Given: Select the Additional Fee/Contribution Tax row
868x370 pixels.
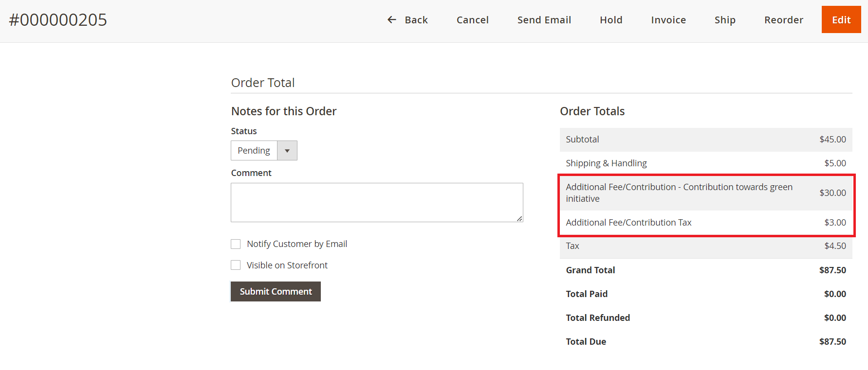Looking at the screenshot, I should (705, 222).
